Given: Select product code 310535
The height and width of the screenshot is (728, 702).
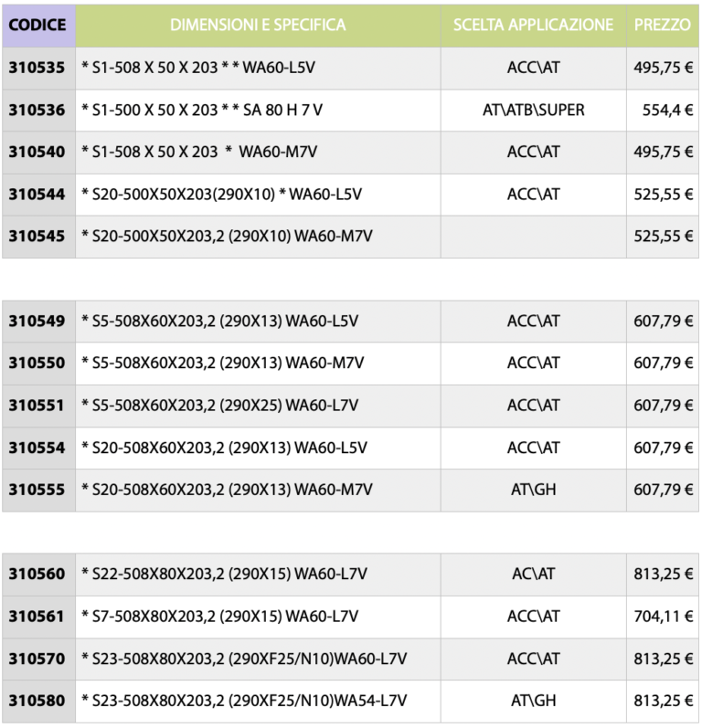Looking at the screenshot, I should [x=38, y=69].
